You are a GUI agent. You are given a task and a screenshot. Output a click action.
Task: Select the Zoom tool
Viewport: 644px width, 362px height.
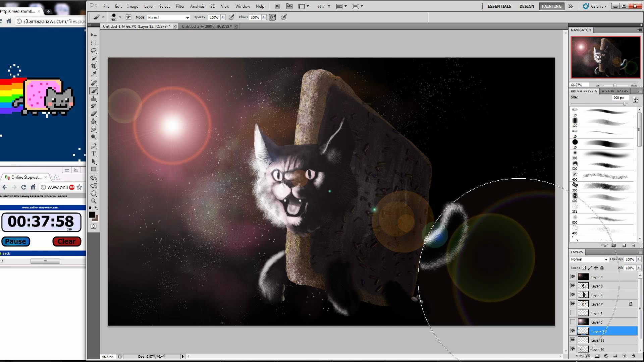[x=94, y=200]
